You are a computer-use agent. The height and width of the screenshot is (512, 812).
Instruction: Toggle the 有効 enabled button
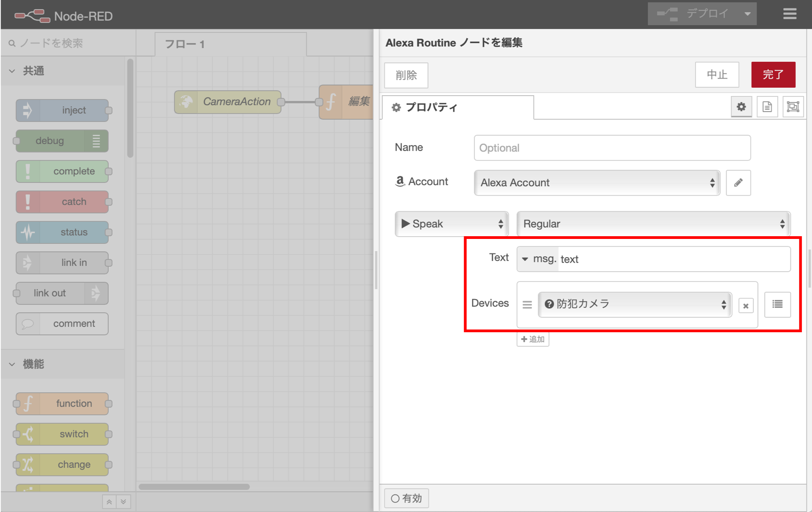[x=407, y=499]
